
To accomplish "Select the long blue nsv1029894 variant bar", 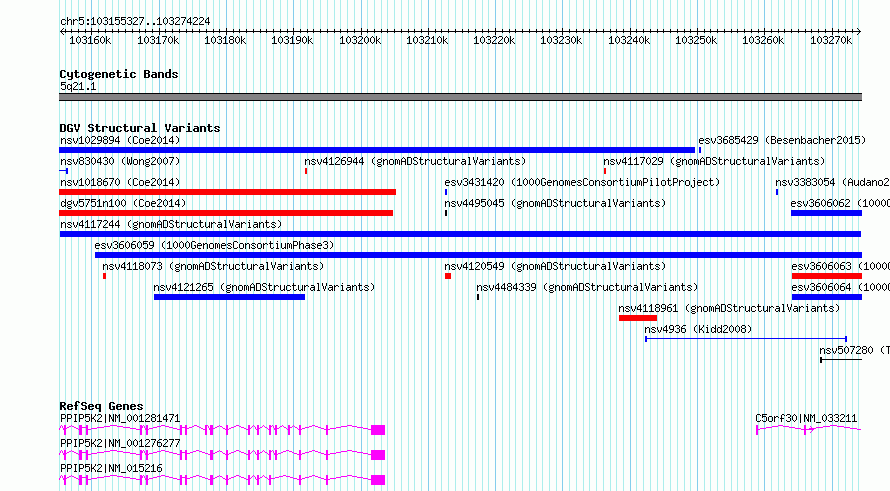I will 377,150.
